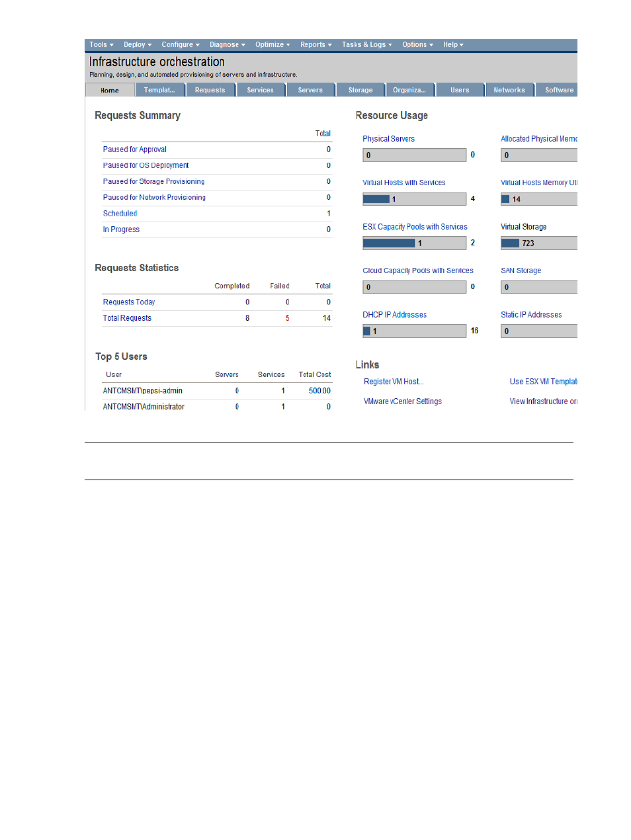631x840 pixels.
Task: Click the Register VM Host link
Action: 394,382
